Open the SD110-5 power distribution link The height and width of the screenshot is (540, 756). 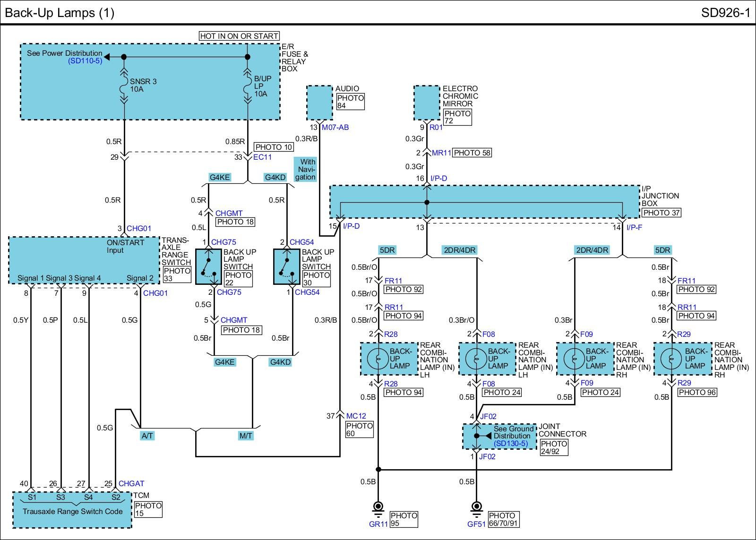(85, 61)
